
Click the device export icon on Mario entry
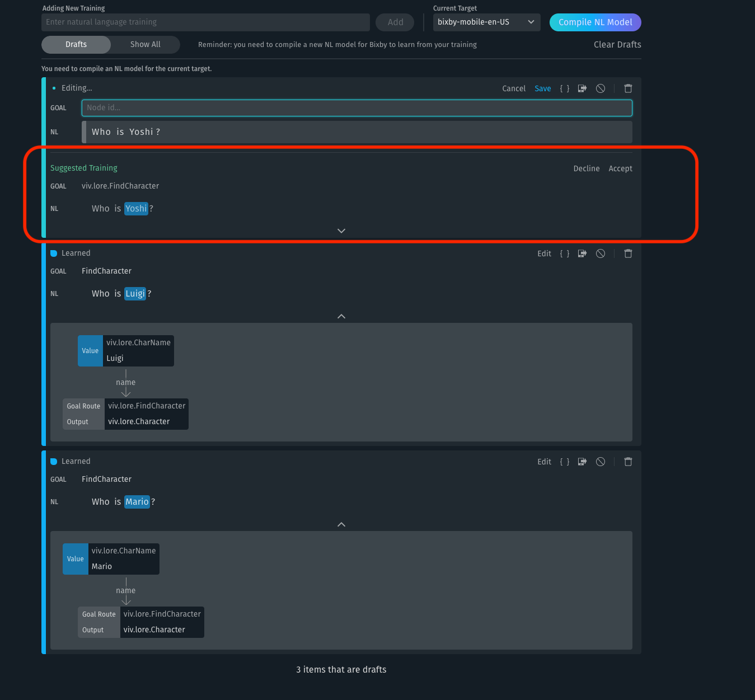click(x=583, y=462)
